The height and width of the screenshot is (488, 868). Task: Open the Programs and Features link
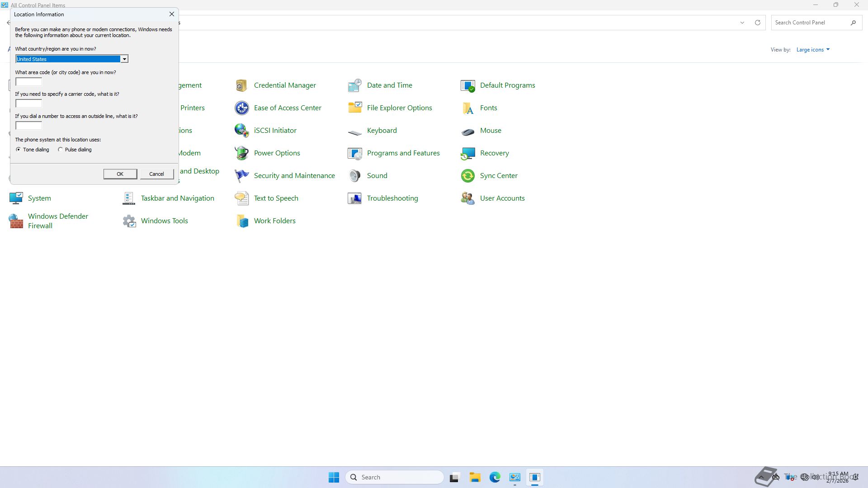[x=403, y=153]
